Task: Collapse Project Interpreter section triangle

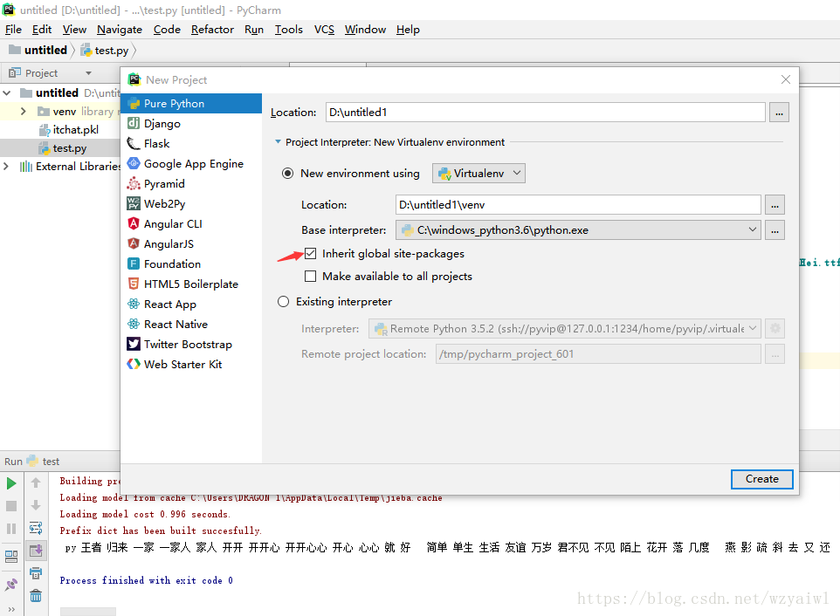Action: [278, 142]
